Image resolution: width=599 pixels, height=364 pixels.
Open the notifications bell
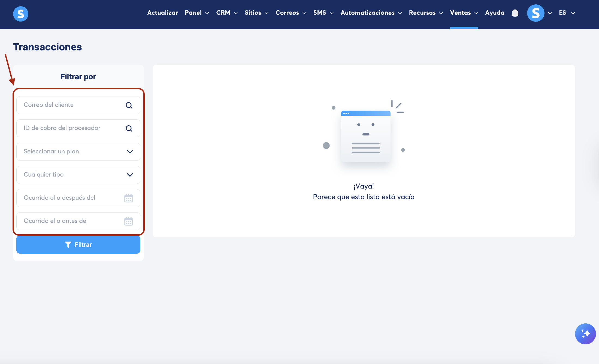tap(515, 13)
